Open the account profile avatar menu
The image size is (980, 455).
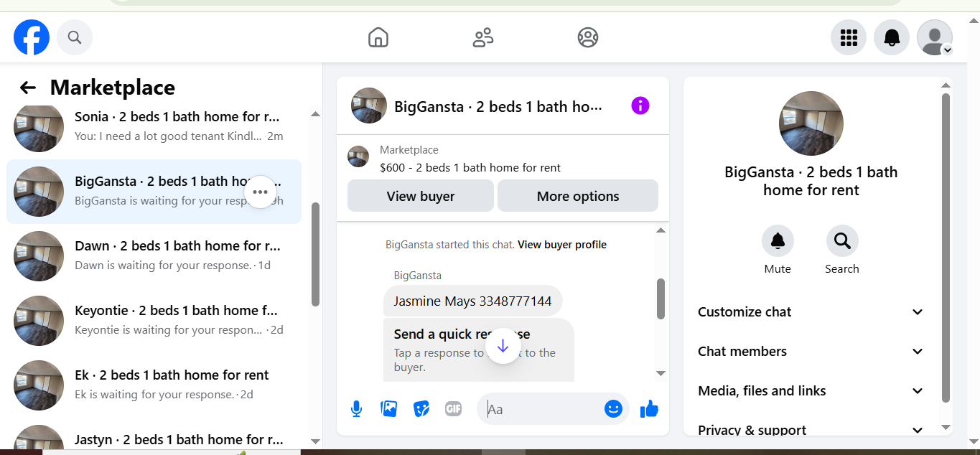coord(935,37)
